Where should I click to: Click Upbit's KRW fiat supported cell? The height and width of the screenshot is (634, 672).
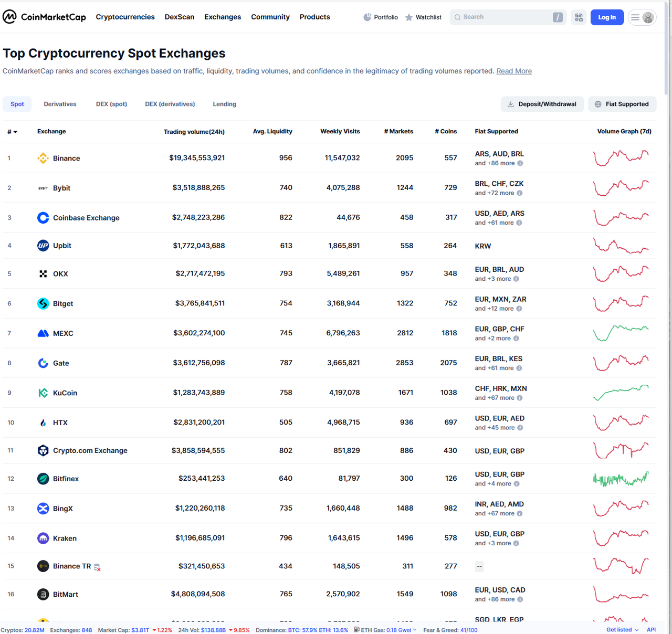(483, 246)
